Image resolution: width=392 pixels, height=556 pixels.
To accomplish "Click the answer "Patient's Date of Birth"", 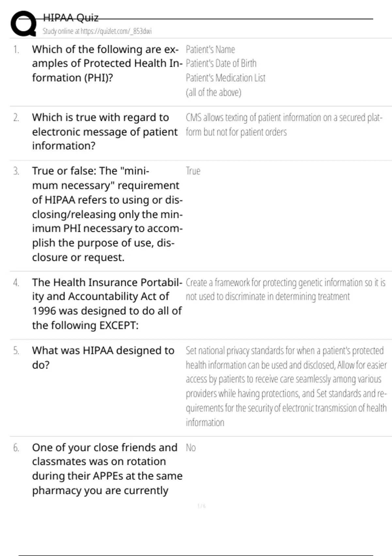I will pos(221,63).
